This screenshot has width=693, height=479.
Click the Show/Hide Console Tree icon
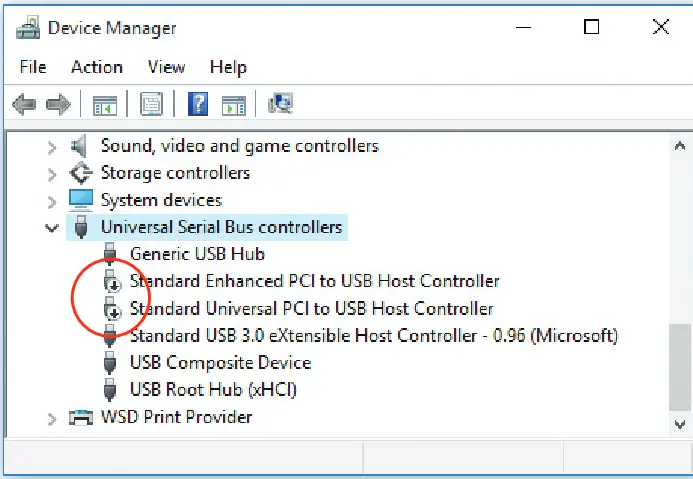pyautogui.click(x=105, y=104)
